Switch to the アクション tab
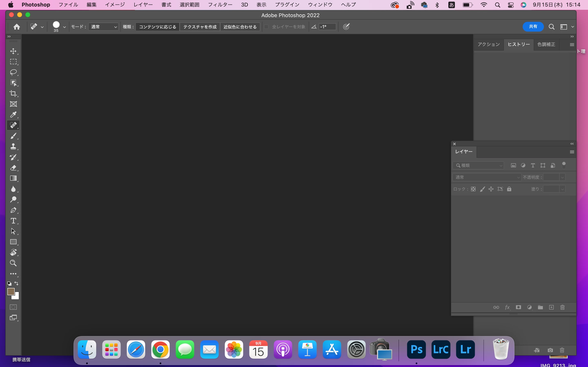This screenshot has width=588, height=367. [489, 44]
